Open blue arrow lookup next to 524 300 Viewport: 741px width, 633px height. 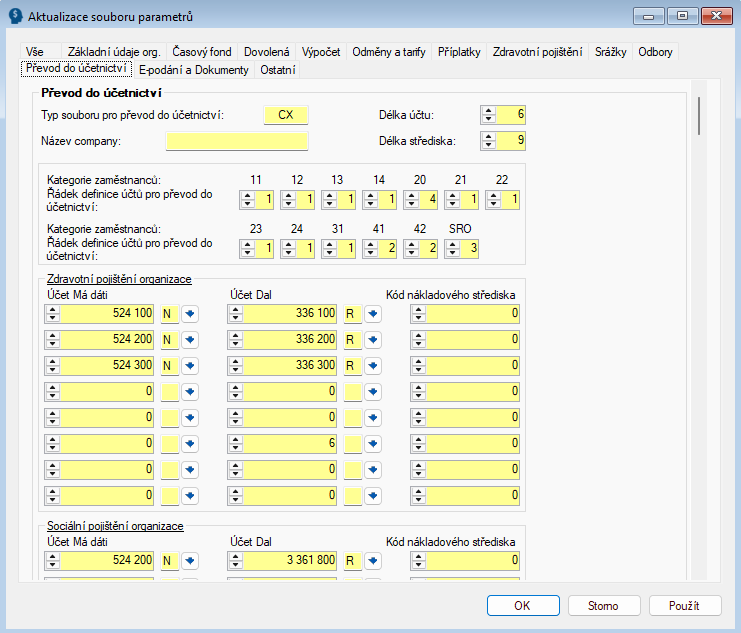(x=190, y=365)
